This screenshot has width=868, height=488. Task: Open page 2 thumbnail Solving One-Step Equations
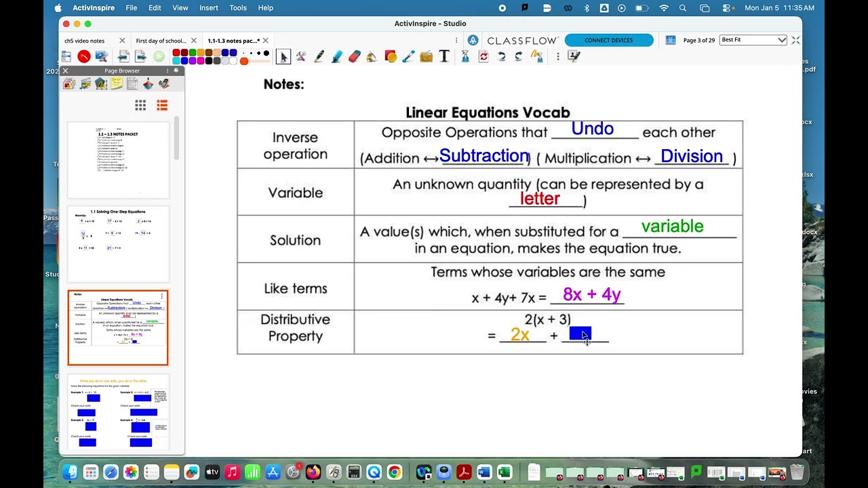coord(118,244)
